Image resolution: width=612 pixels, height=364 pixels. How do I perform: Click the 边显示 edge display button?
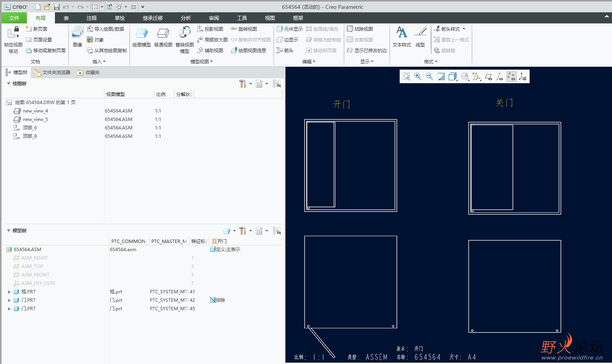pos(287,40)
